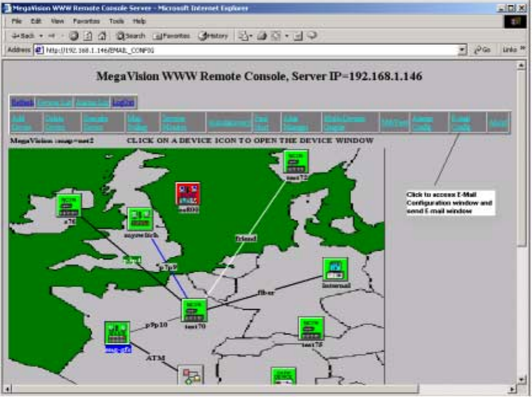Click the x76 device icon over Ireland
Viewport: 532px width, 397px height.
click(69, 205)
